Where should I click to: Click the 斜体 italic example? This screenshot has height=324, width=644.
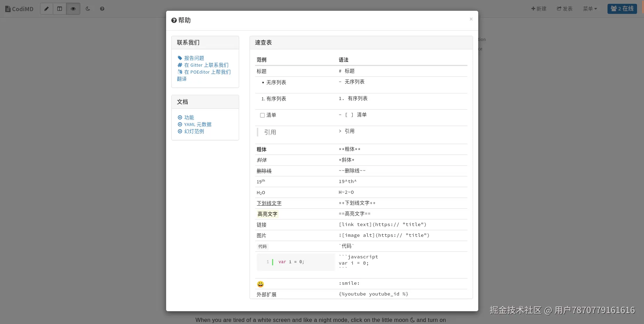pyautogui.click(x=262, y=160)
